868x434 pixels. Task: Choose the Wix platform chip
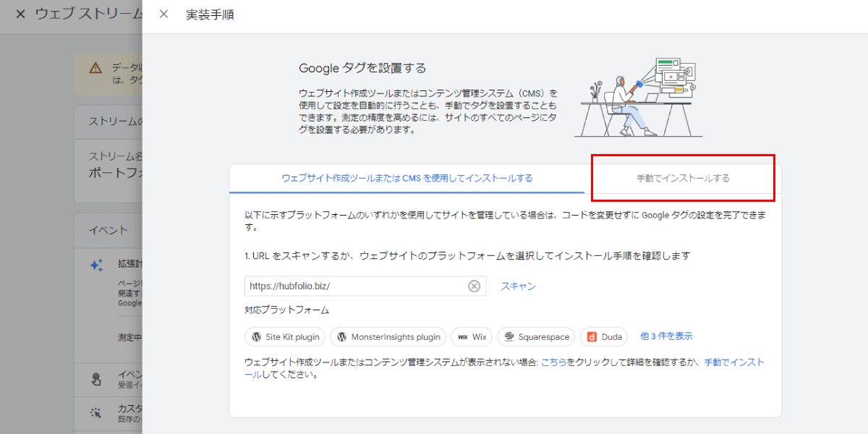[472, 337]
